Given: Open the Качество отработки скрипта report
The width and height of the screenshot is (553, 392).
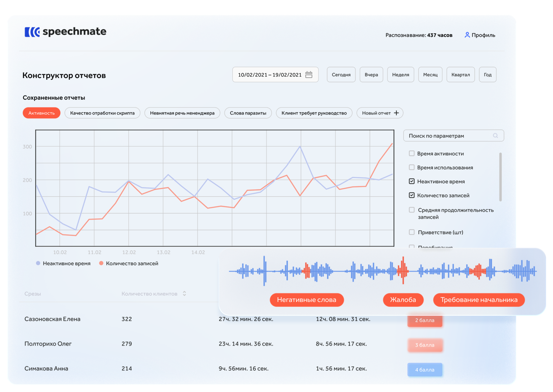Looking at the screenshot, I should coord(102,113).
